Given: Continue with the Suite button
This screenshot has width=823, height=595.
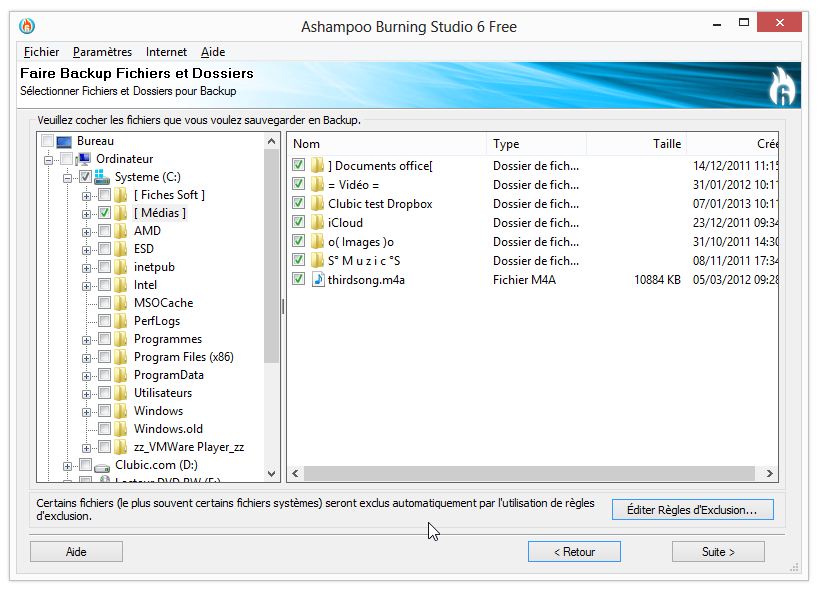Looking at the screenshot, I should click(718, 552).
